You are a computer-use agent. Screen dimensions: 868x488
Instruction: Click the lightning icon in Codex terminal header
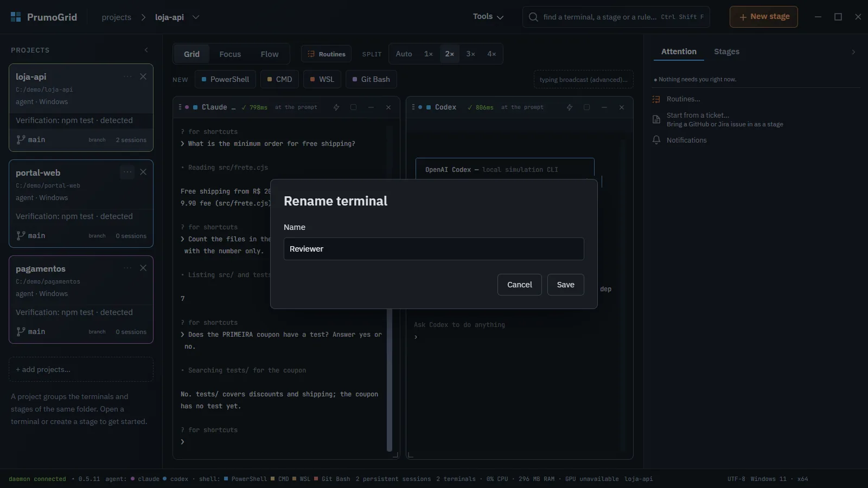click(x=570, y=107)
